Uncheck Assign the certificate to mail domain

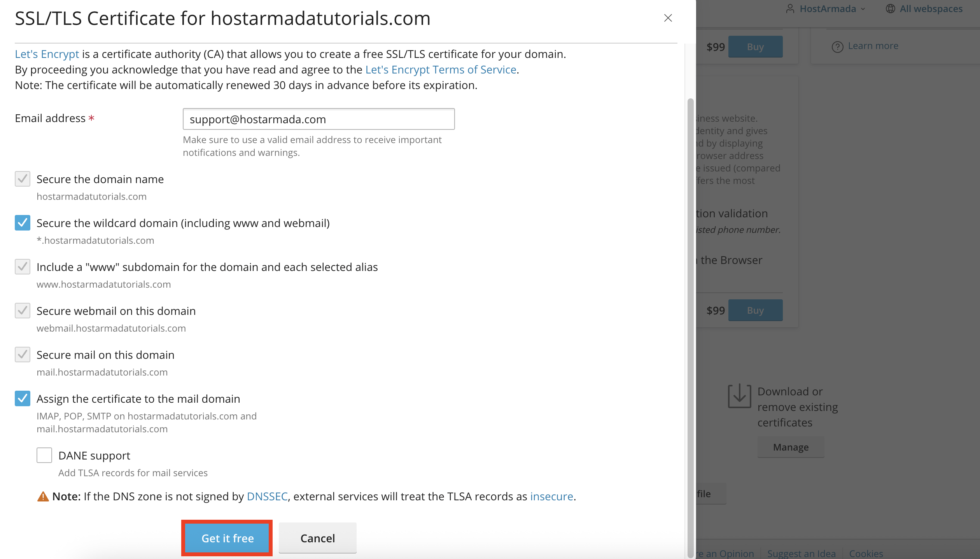(x=23, y=398)
